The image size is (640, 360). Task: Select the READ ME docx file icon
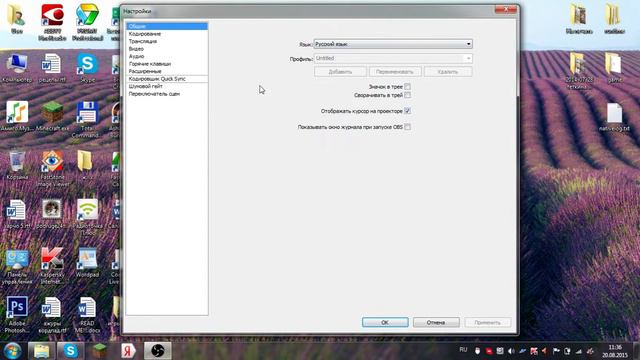click(87, 314)
